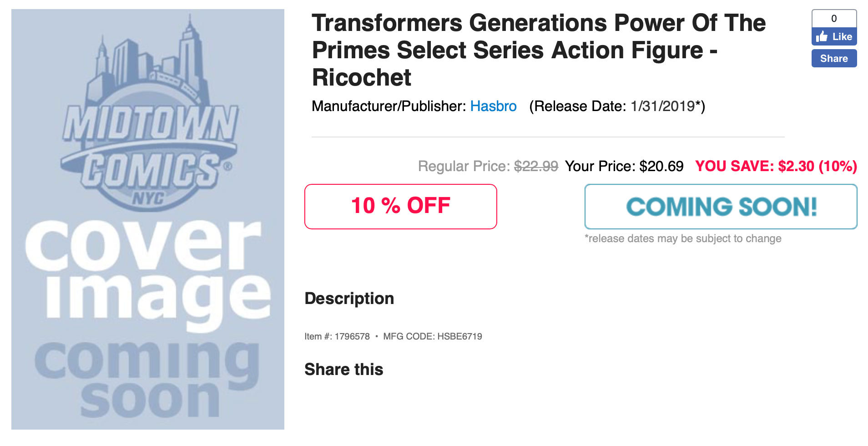Click the YOU SAVE $2.30 (10%) text

coord(776,166)
